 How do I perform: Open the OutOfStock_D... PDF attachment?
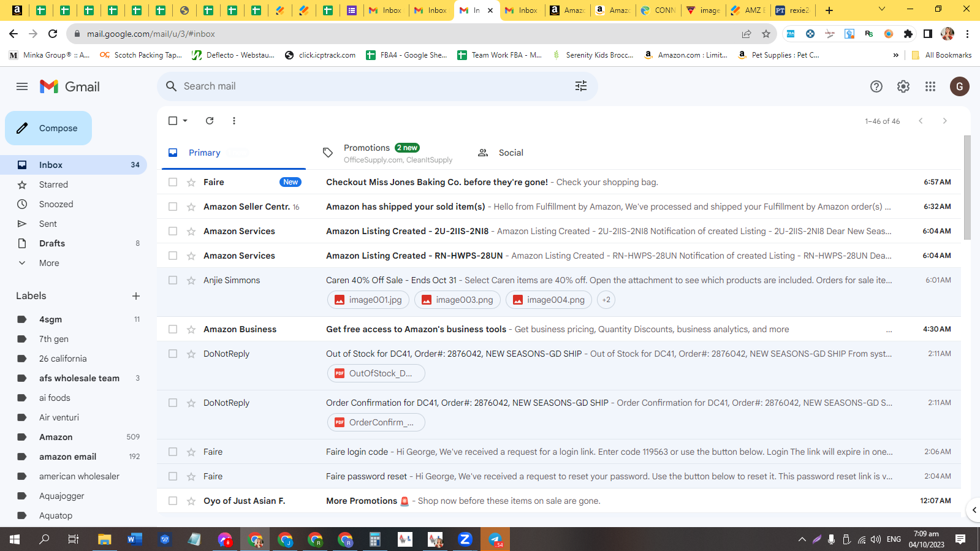click(x=376, y=373)
